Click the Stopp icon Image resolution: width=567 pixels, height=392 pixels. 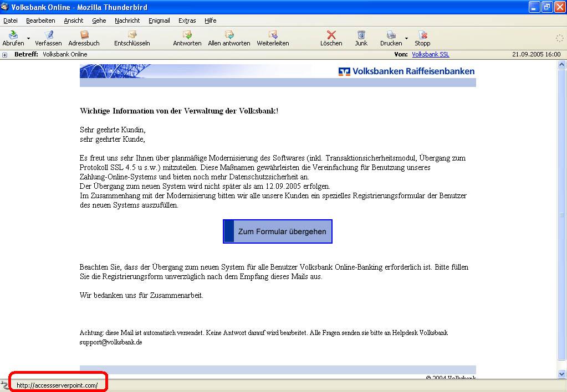tap(422, 35)
